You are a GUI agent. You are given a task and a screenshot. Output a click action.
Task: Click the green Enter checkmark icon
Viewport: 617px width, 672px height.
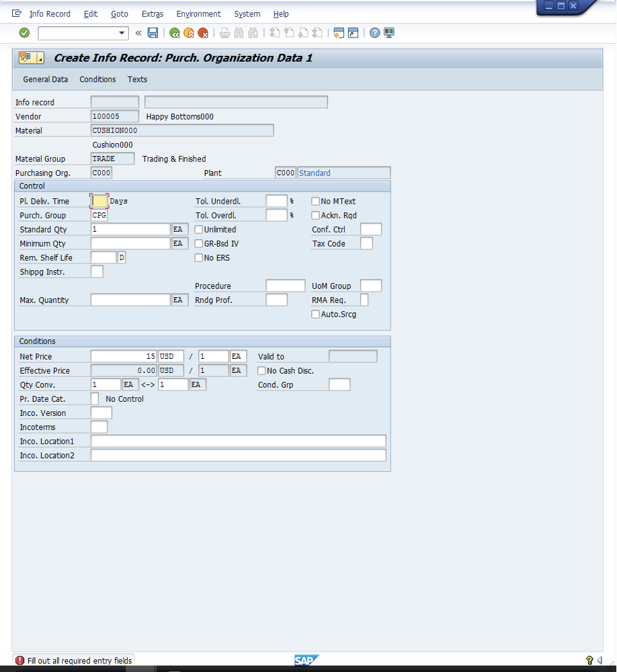pos(24,32)
